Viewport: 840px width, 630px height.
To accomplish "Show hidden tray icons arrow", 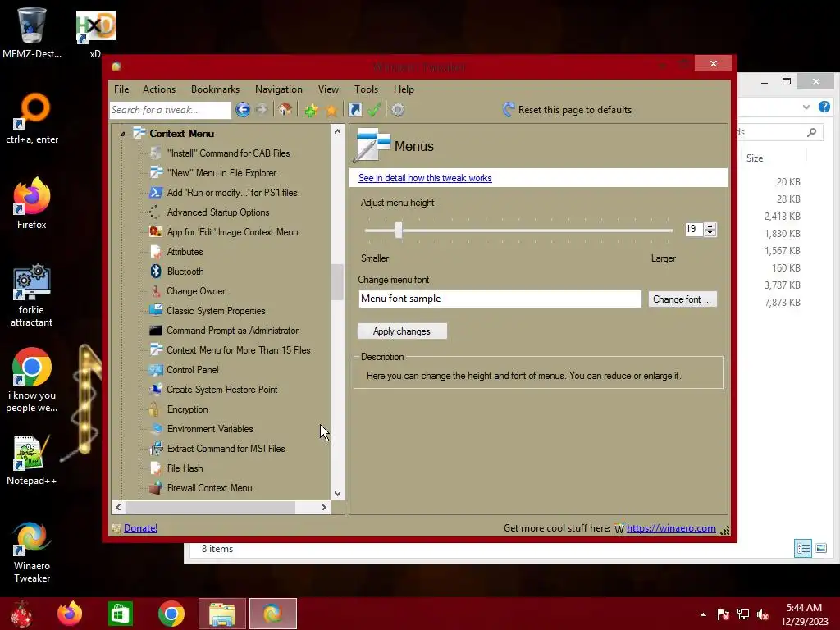I will 703,614.
